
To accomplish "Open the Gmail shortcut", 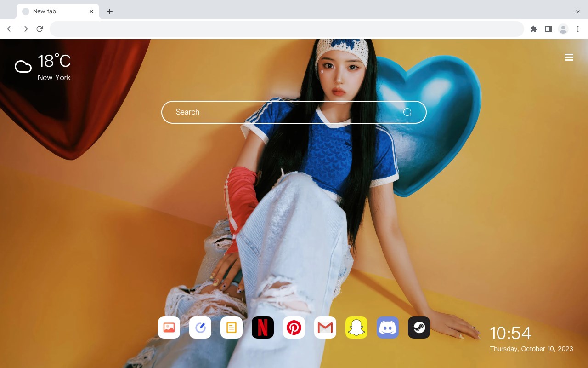I will pos(325,328).
